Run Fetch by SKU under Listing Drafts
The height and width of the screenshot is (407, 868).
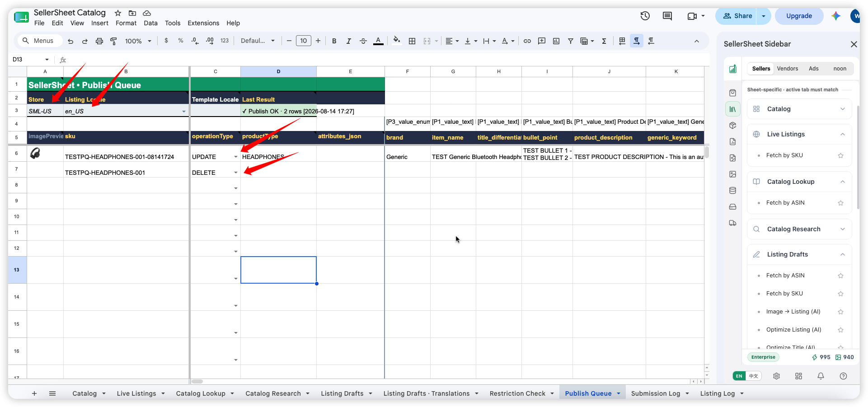(x=784, y=294)
